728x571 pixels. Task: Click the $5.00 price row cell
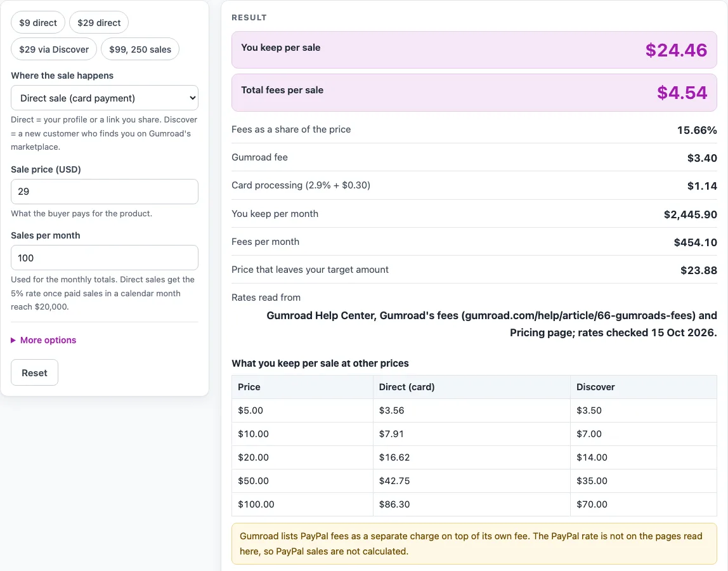pos(302,410)
